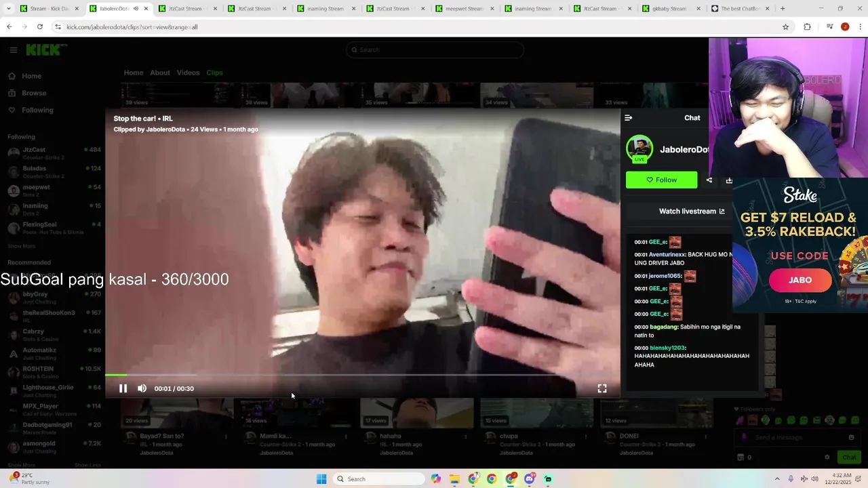Image resolution: width=868 pixels, height=488 pixels.
Task: Show hidden system tray icons
Action: coord(777,479)
